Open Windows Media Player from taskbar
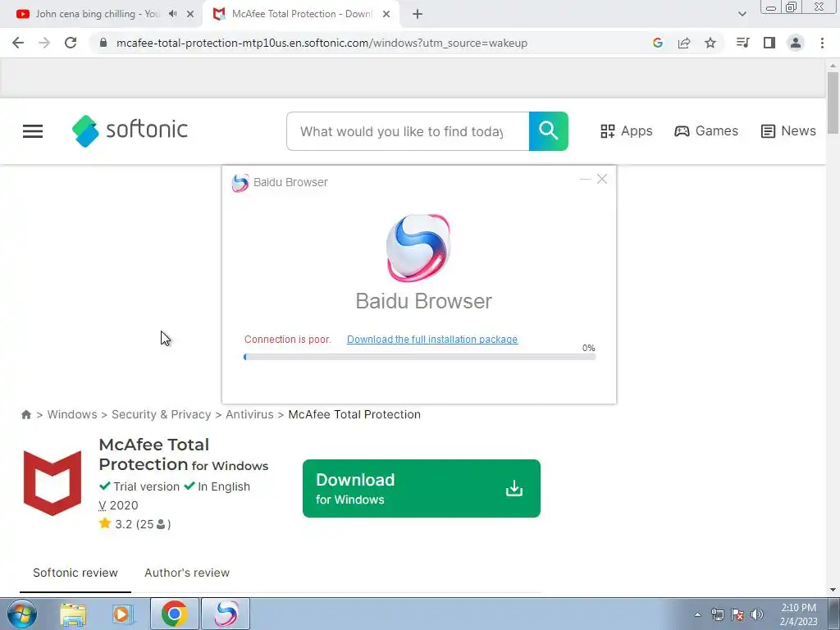The height and width of the screenshot is (630, 840). click(x=122, y=614)
